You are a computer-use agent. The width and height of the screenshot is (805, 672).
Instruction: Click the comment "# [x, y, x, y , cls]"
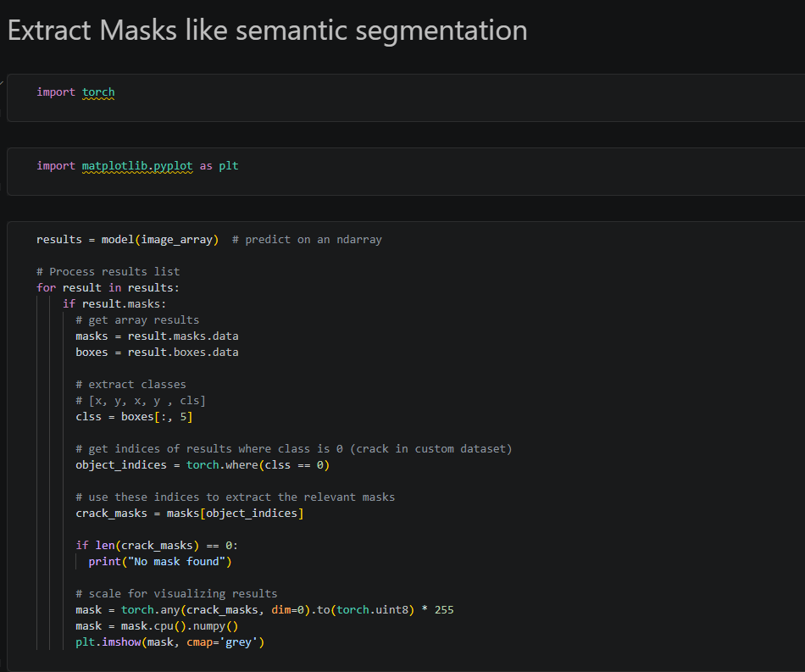point(141,401)
